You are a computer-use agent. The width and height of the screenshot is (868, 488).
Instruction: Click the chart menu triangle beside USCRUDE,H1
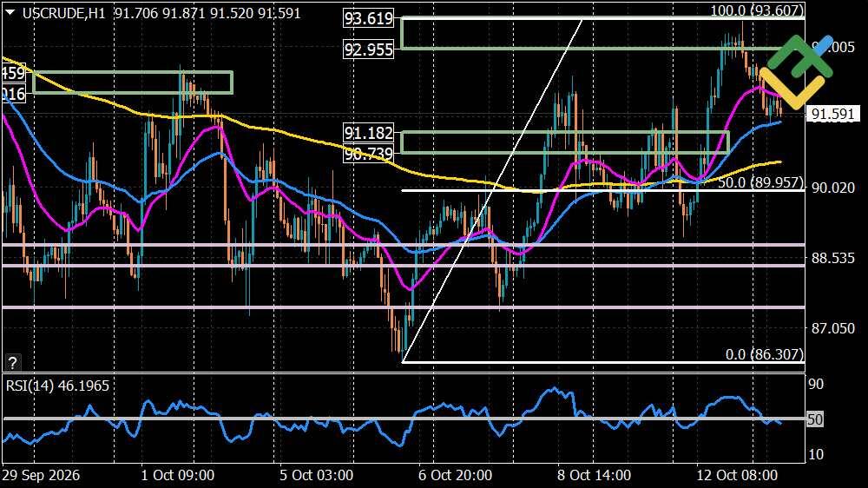[10, 12]
